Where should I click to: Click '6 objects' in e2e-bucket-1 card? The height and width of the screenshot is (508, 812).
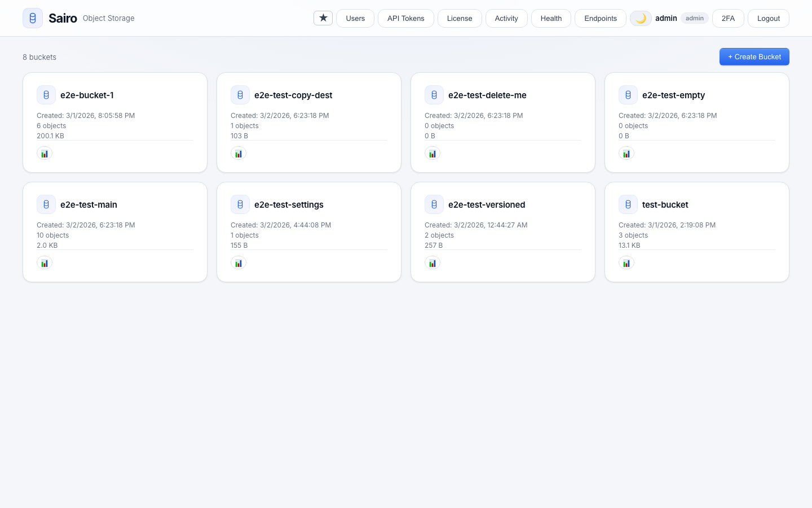point(51,126)
